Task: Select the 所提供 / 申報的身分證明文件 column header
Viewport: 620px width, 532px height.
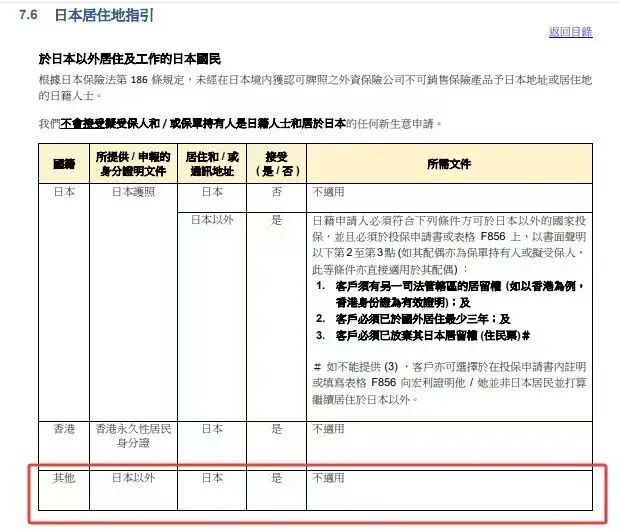Action: [133, 164]
